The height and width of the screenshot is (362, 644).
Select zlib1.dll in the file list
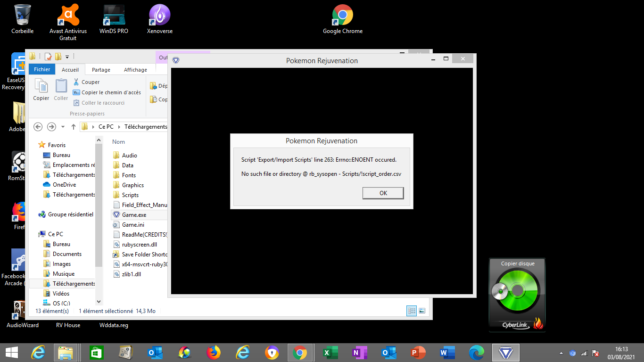127,274
